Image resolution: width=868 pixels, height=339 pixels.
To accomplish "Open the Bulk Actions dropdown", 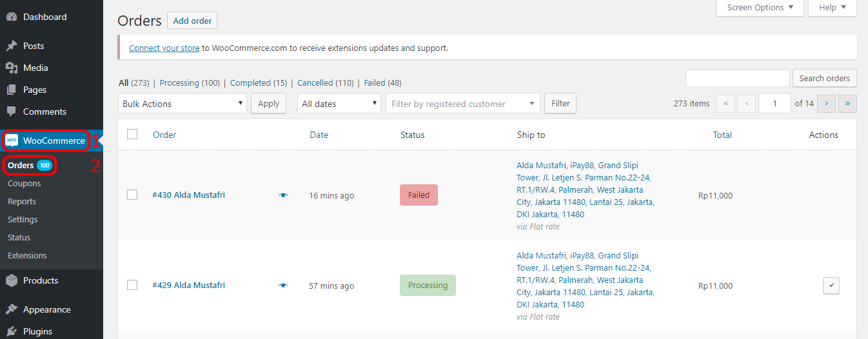I will point(182,103).
